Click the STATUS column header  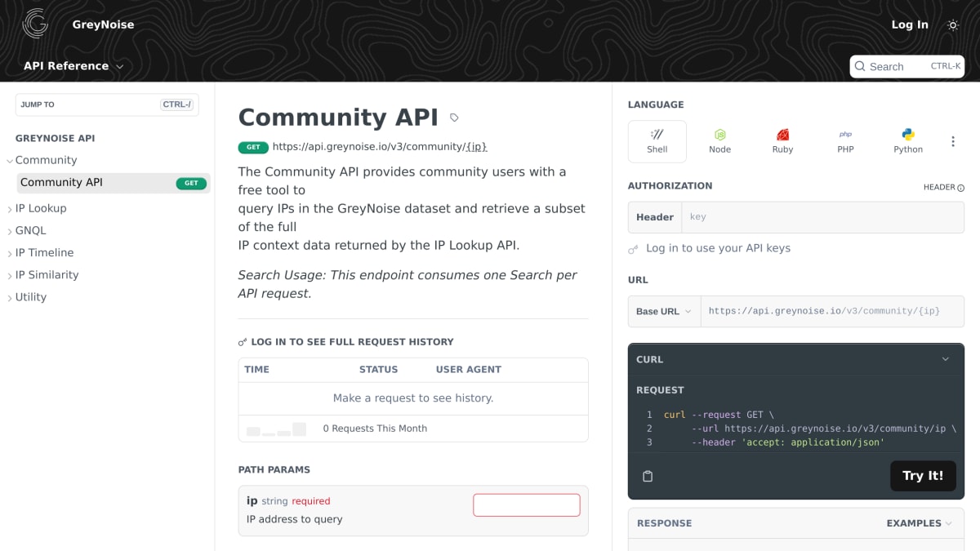click(379, 370)
